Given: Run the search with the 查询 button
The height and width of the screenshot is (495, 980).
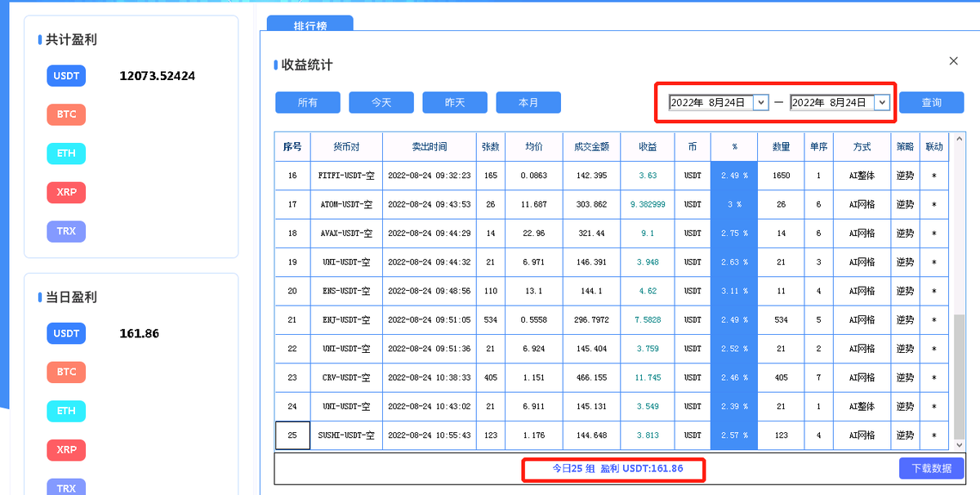Looking at the screenshot, I should pyautogui.click(x=932, y=102).
